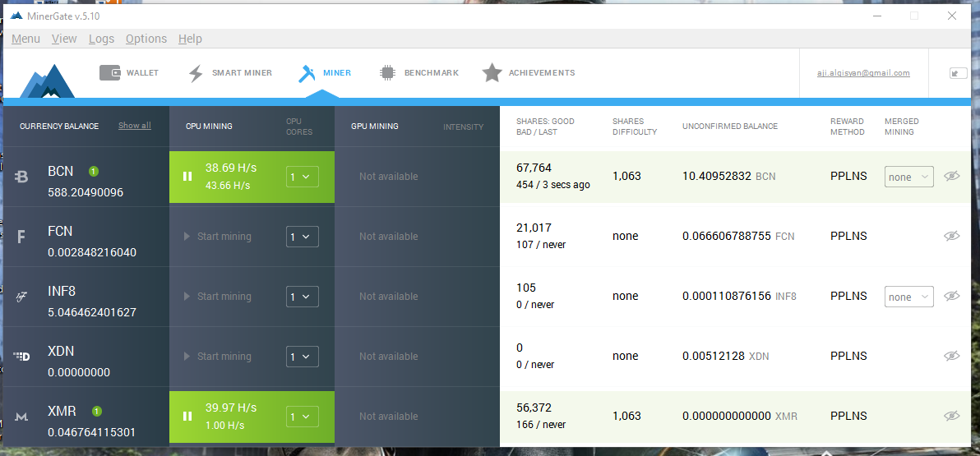Click BCN balance 588.20490096

tap(86, 192)
